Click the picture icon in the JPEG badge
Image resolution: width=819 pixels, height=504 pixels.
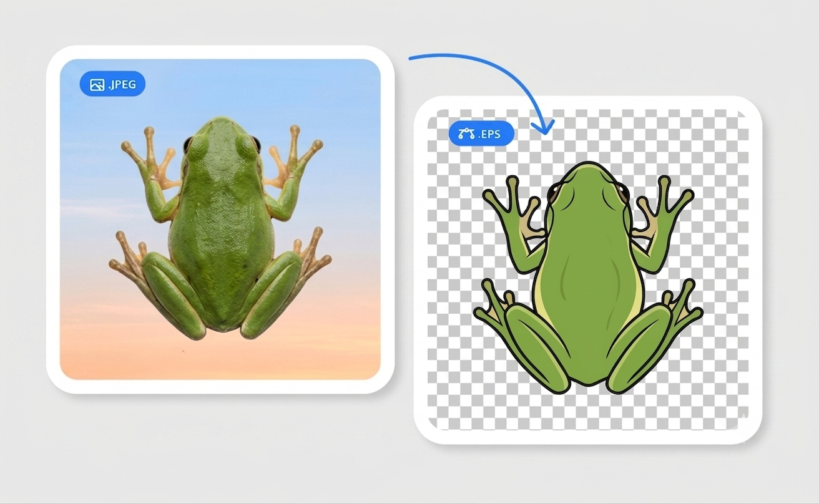point(97,85)
